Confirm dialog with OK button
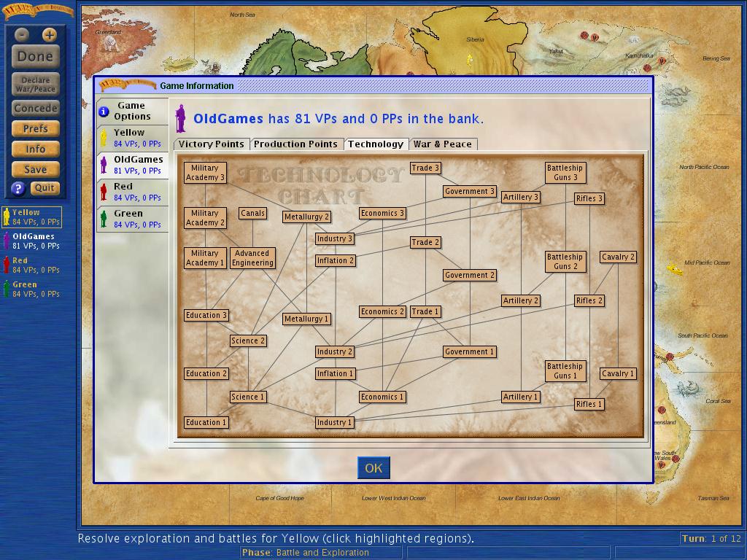The width and height of the screenshot is (747, 560). pos(373,468)
